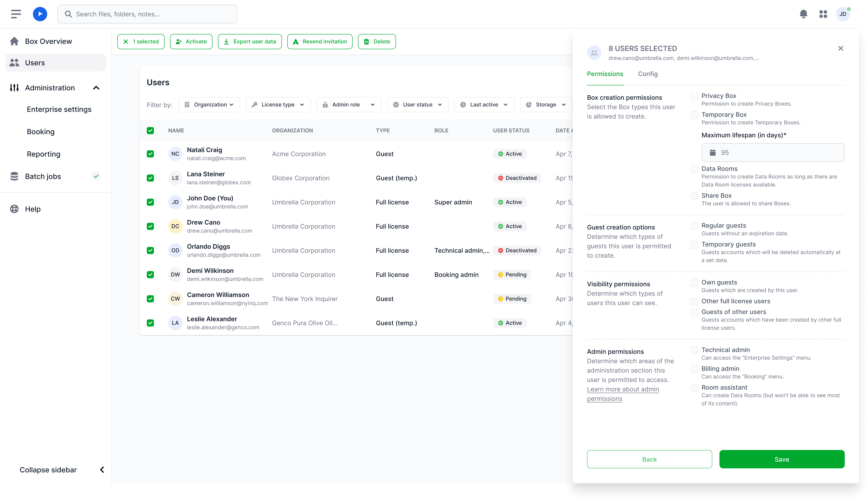
Task: Open the License type filter dropdown
Action: pyautogui.click(x=278, y=105)
